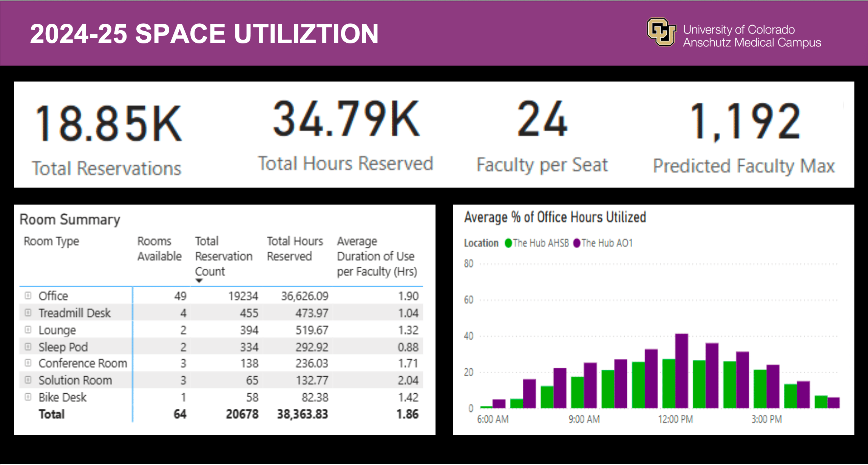
Task: Click The Hub AHSB green legend dot
Action: coord(508,243)
